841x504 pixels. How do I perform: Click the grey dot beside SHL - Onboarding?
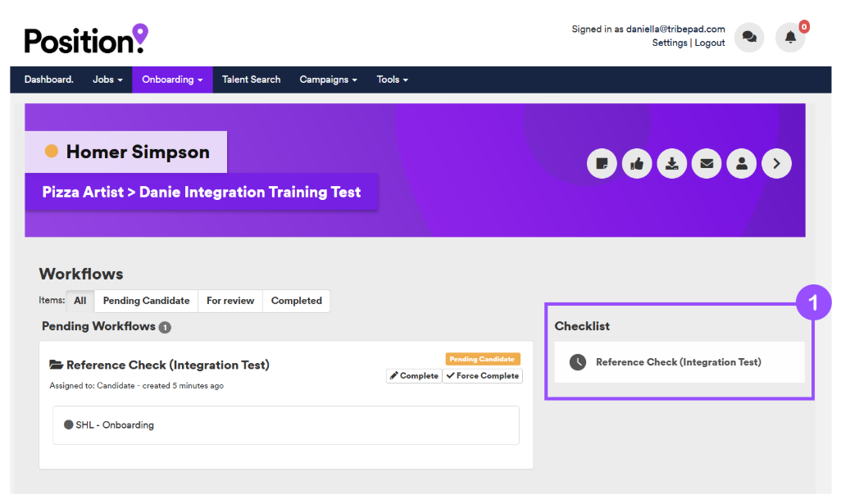[x=69, y=425]
